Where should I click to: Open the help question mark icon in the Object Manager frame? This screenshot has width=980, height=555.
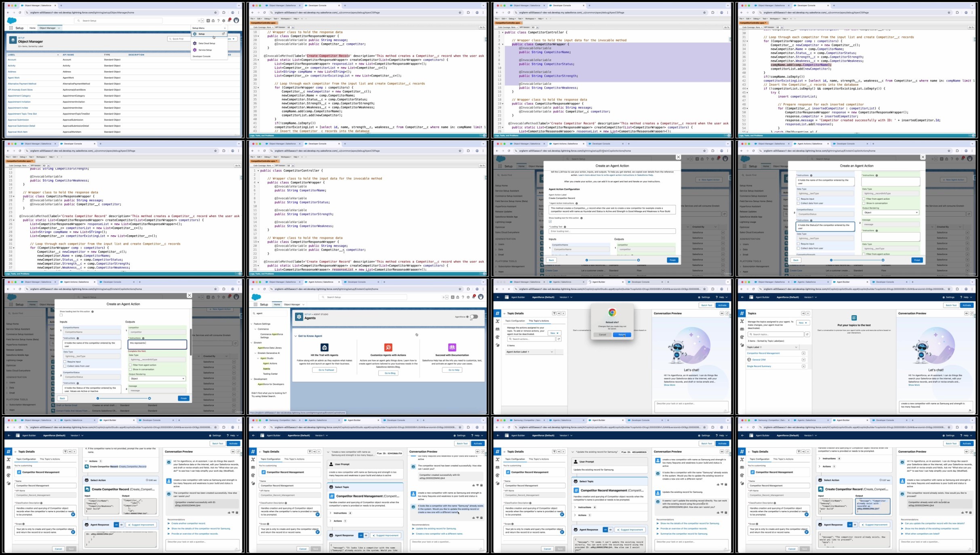click(x=219, y=21)
